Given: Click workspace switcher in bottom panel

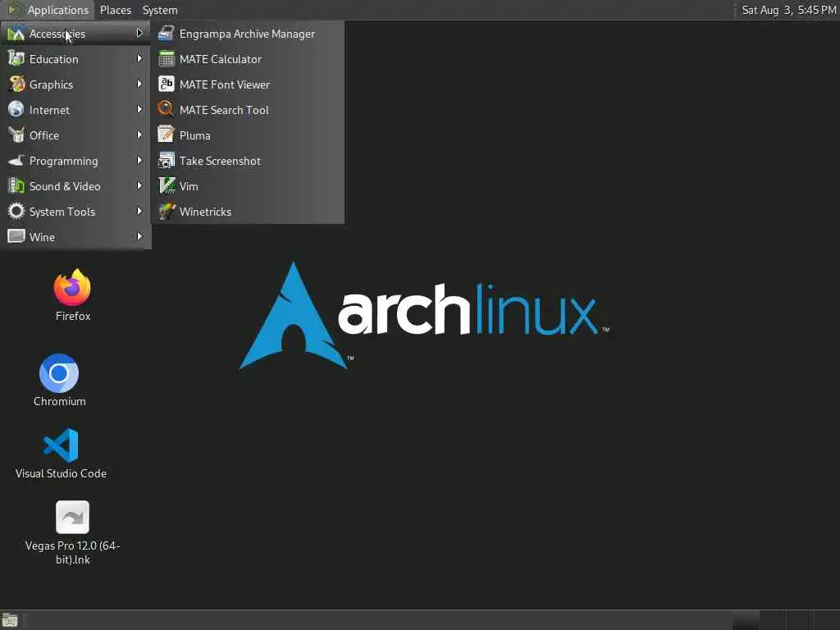Looking at the screenshot, I should tap(784, 620).
